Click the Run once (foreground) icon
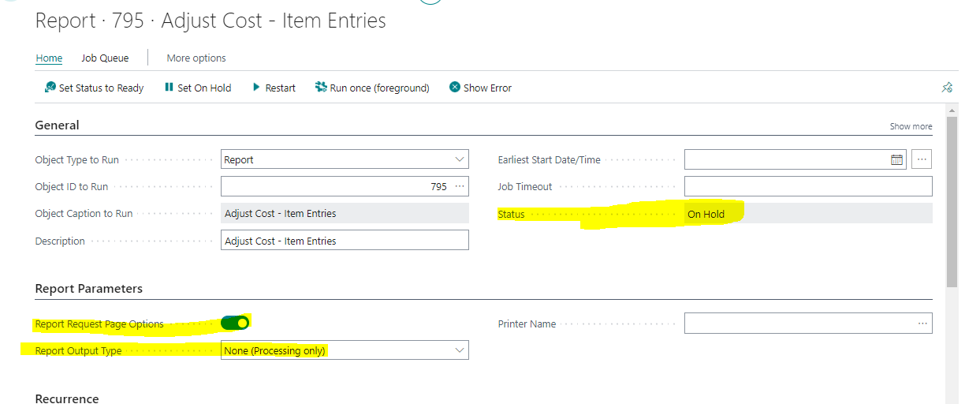Image resolution: width=980 pixels, height=404 pixels. (321, 88)
